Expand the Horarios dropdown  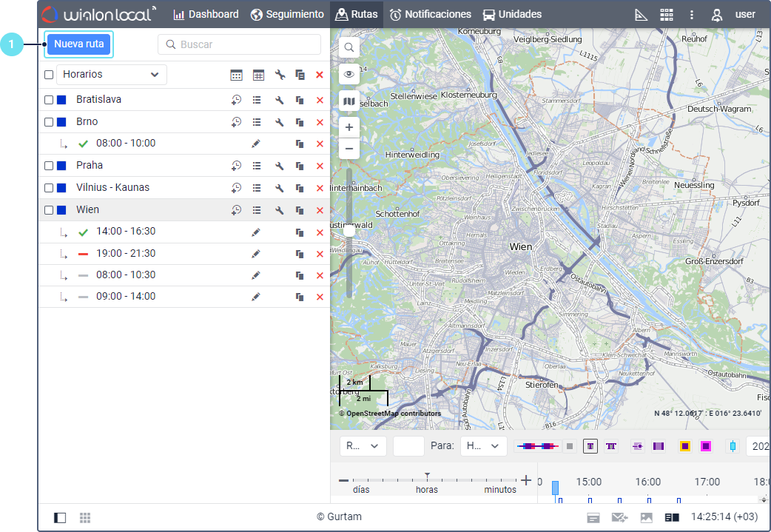tap(111, 75)
